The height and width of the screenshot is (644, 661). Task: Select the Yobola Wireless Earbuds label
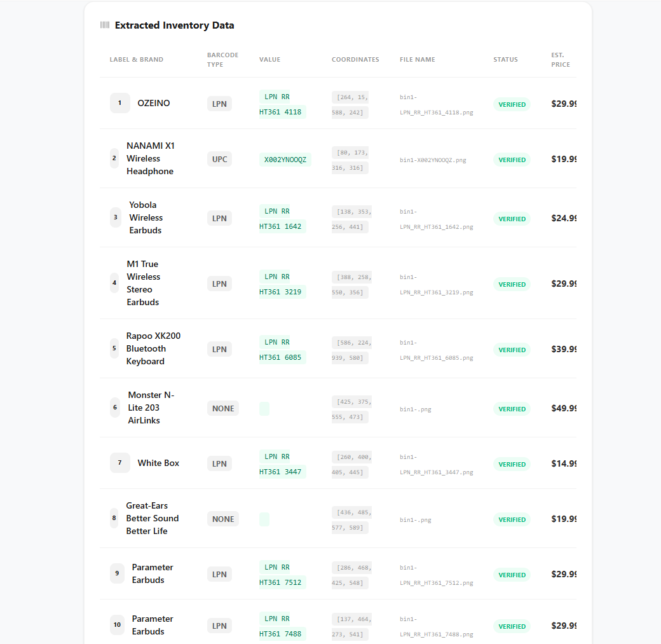pos(146,217)
